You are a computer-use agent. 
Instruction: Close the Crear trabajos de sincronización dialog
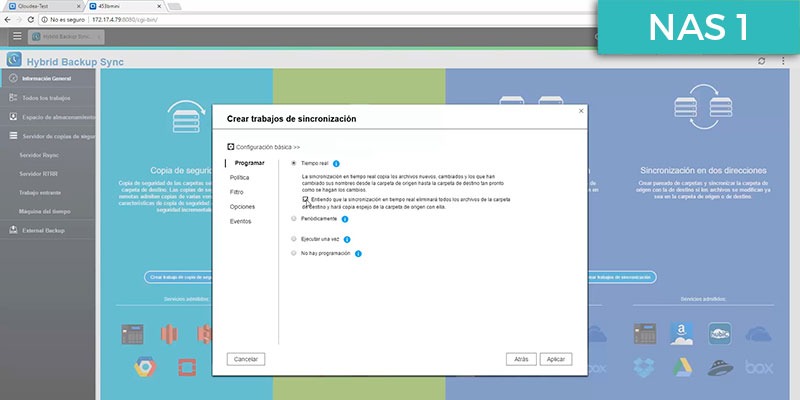(581, 111)
